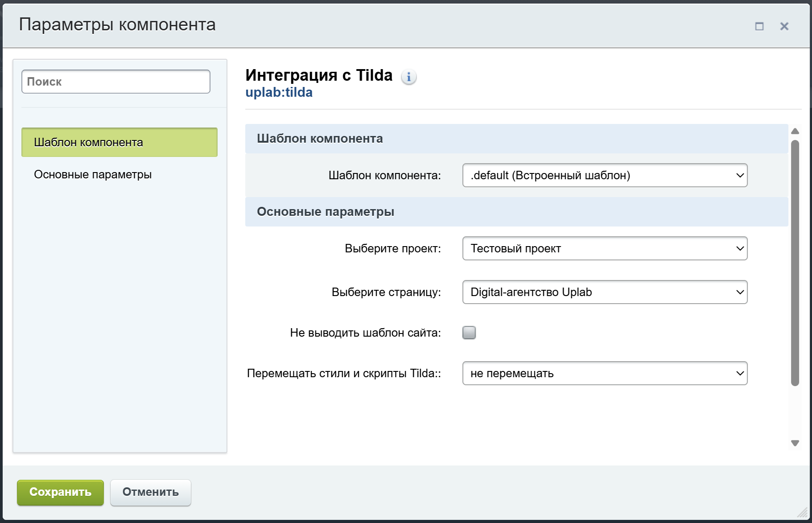Open the Выберите страницу dropdown
The height and width of the screenshot is (523, 812).
point(605,292)
